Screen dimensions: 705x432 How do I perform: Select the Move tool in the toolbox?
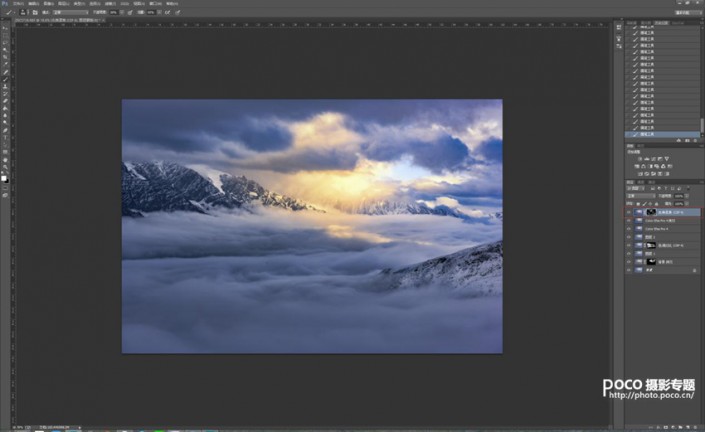click(5, 30)
